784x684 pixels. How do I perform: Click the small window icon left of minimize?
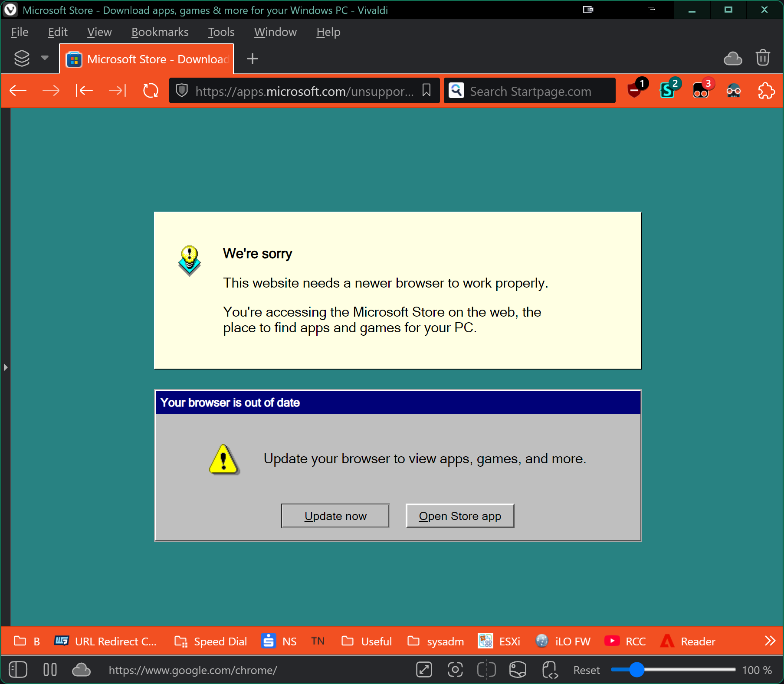[651, 9]
